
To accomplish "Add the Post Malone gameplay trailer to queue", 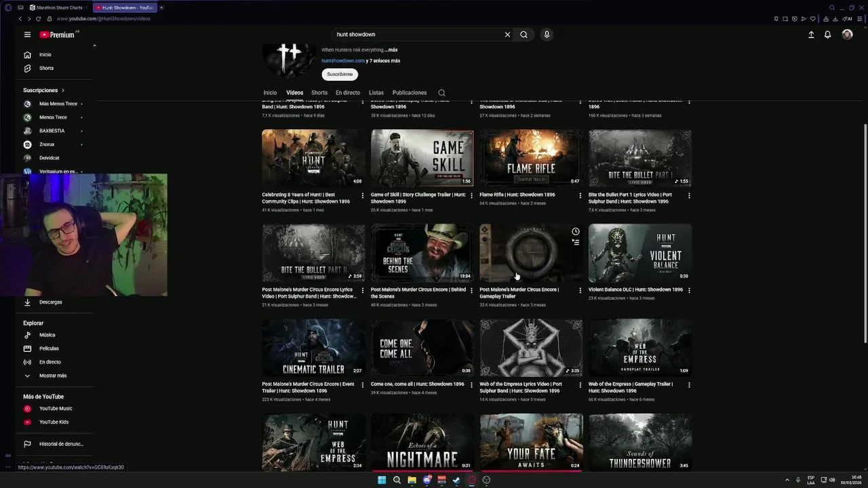I will coord(575,242).
